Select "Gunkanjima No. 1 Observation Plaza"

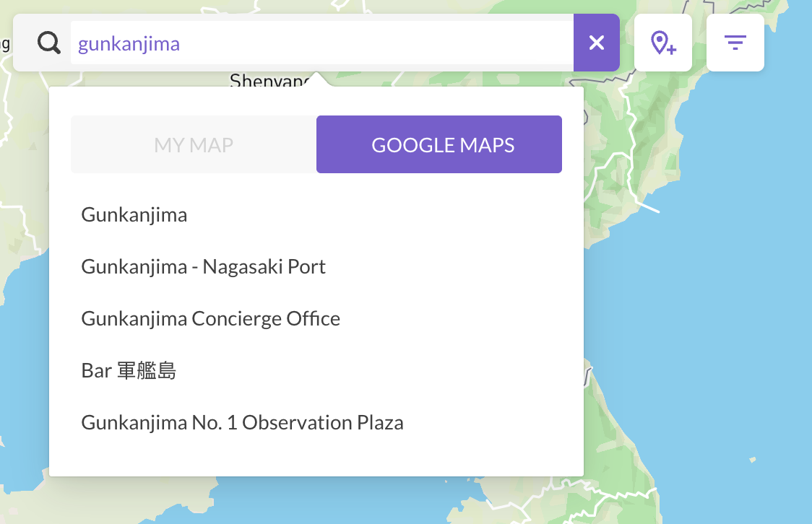tap(242, 422)
